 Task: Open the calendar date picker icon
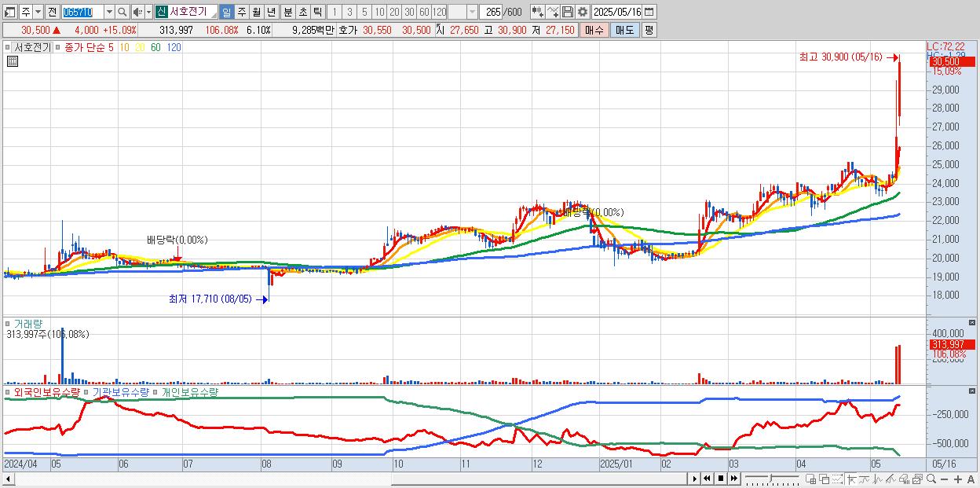pos(649,12)
